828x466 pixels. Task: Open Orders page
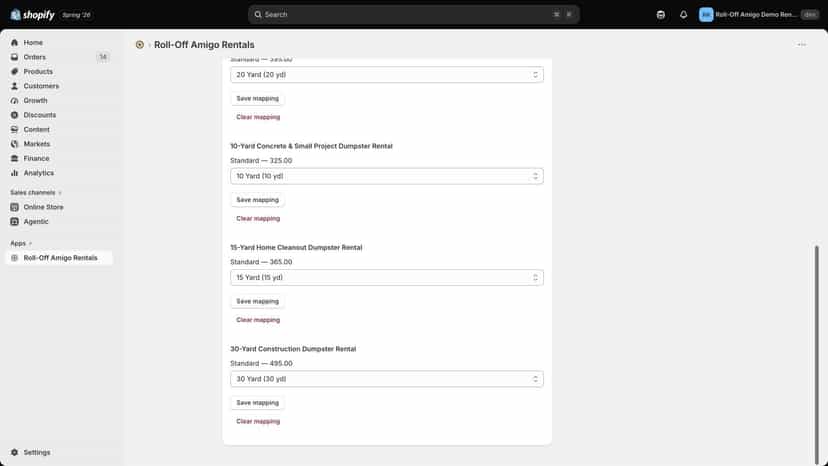(34, 57)
